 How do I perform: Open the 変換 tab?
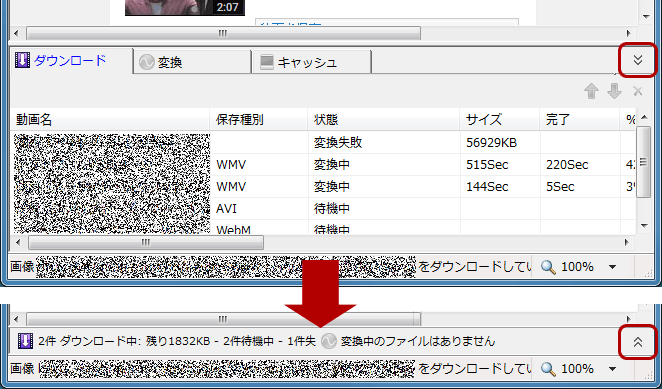tap(192, 63)
